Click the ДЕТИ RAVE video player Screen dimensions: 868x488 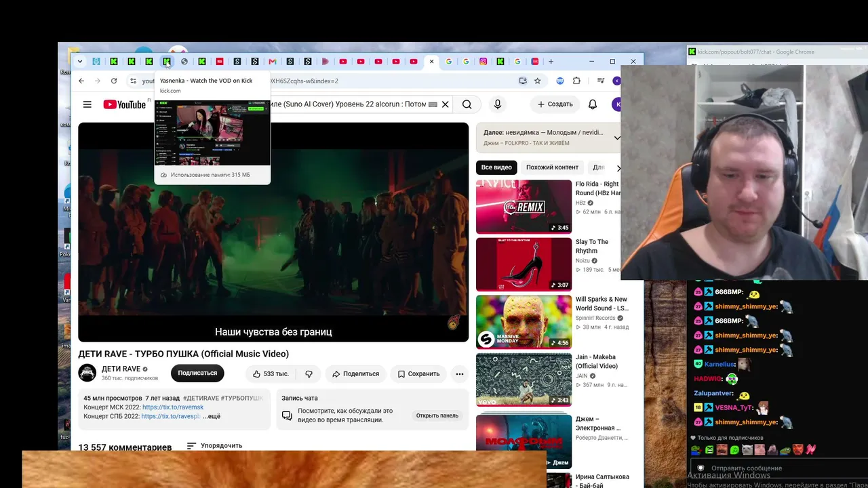(273, 232)
